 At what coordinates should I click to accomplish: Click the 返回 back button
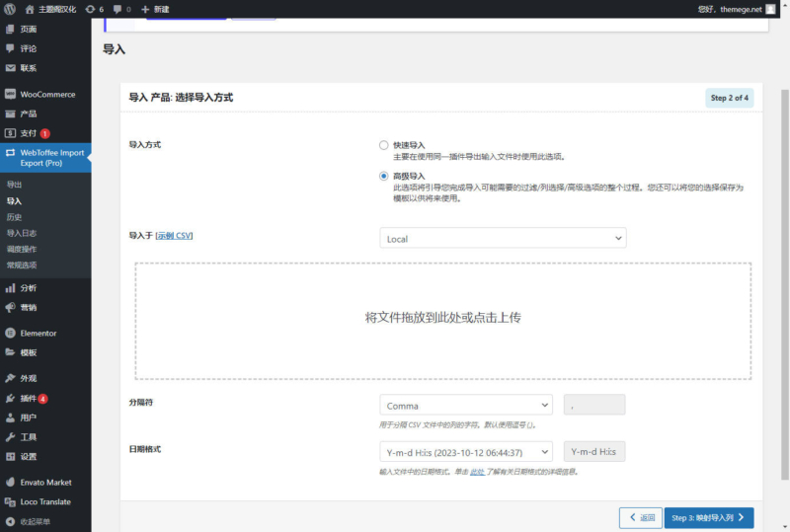[x=641, y=517]
